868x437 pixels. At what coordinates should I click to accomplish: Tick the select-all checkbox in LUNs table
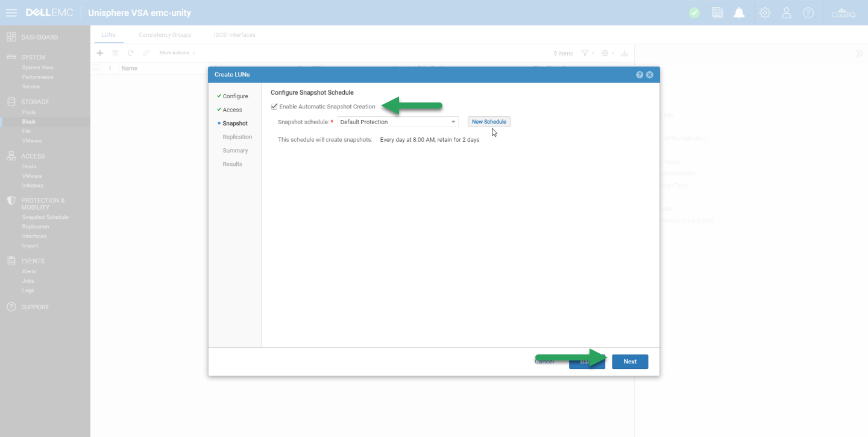click(96, 68)
